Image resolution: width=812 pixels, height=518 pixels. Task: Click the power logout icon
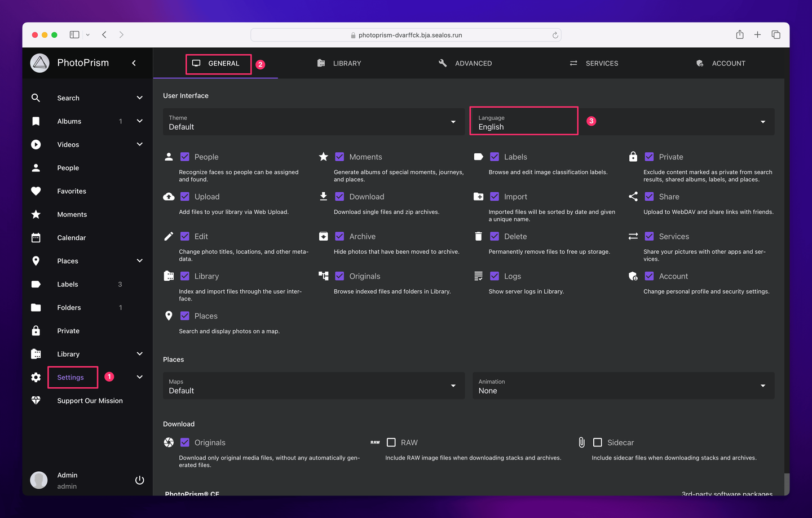(x=140, y=480)
